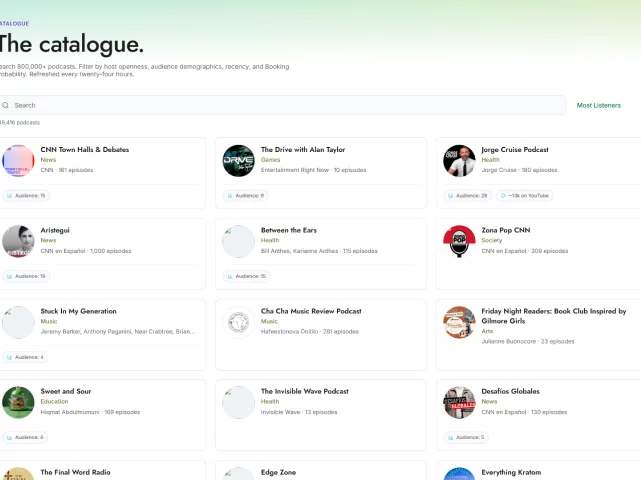Click Zona Pop CNN title
641x480 pixels.
pos(506,230)
